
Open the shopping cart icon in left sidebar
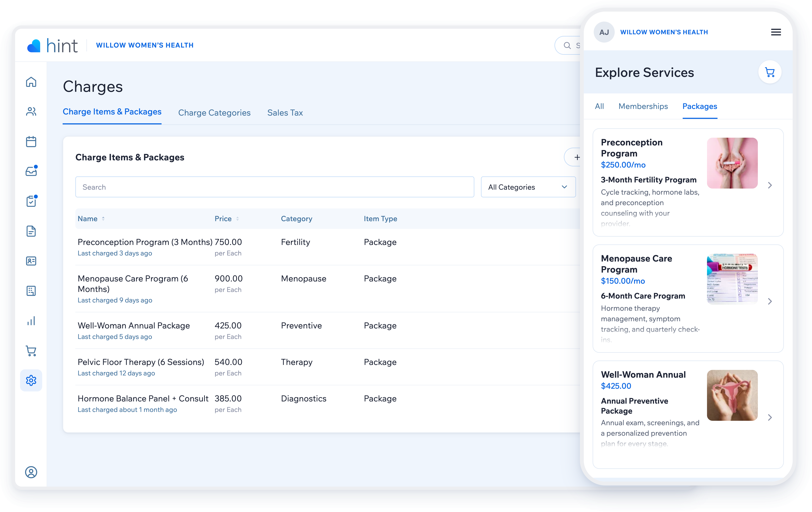31,351
